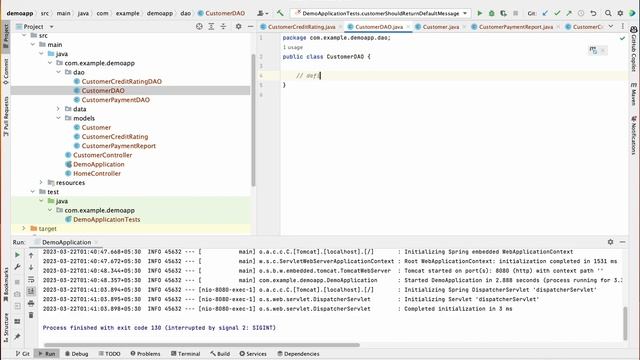
Task: Toggle the Bookmarks sidebar tool window
Action: point(5,284)
